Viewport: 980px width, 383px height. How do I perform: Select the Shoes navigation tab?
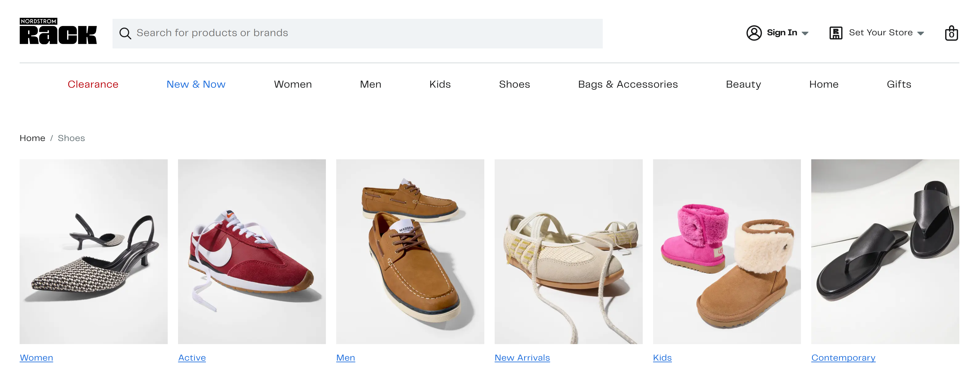[514, 84]
